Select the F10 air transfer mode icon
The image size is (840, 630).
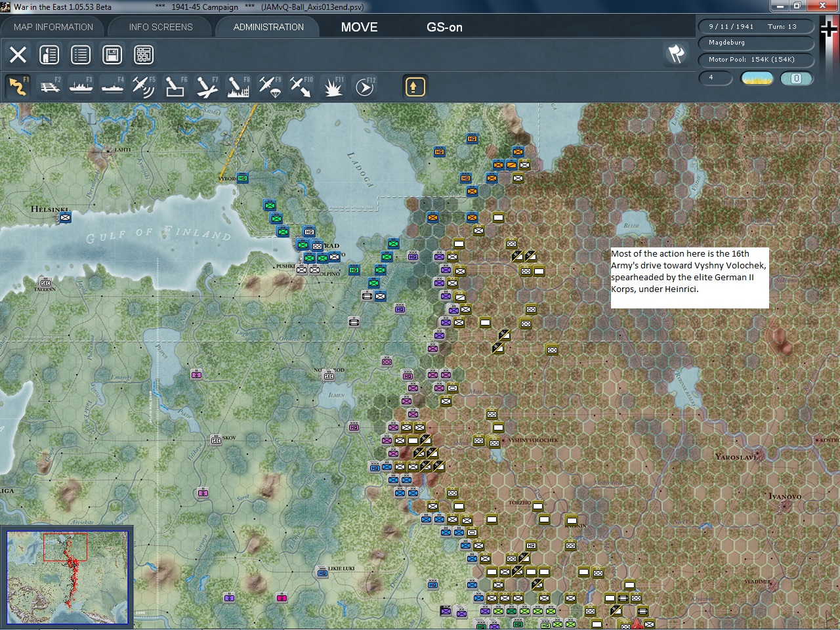point(301,87)
